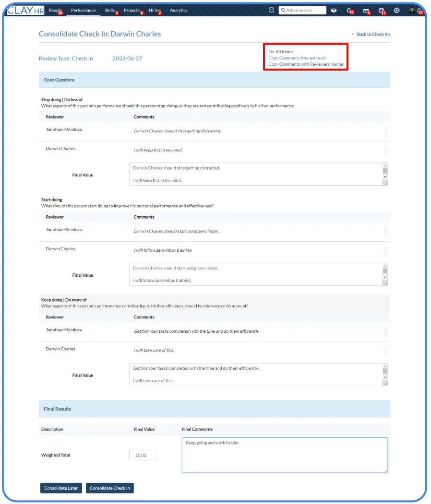
Task: Click comment 'Getting your tasks completed with the time'
Action: 196,331
